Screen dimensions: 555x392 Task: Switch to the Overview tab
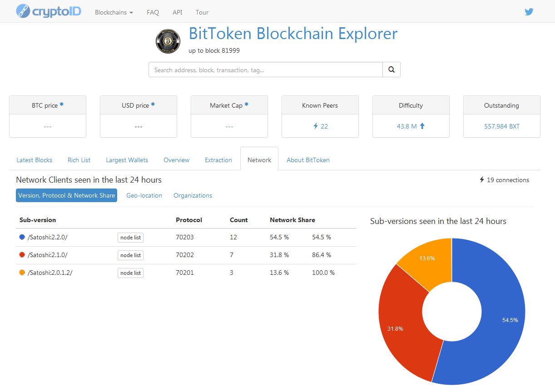click(177, 160)
